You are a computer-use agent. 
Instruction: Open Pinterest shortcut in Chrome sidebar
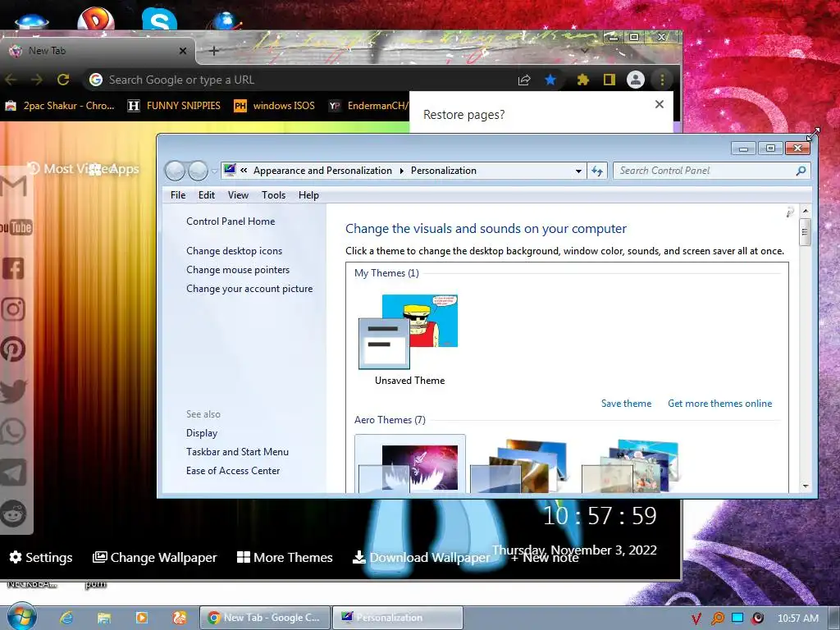[13, 349]
